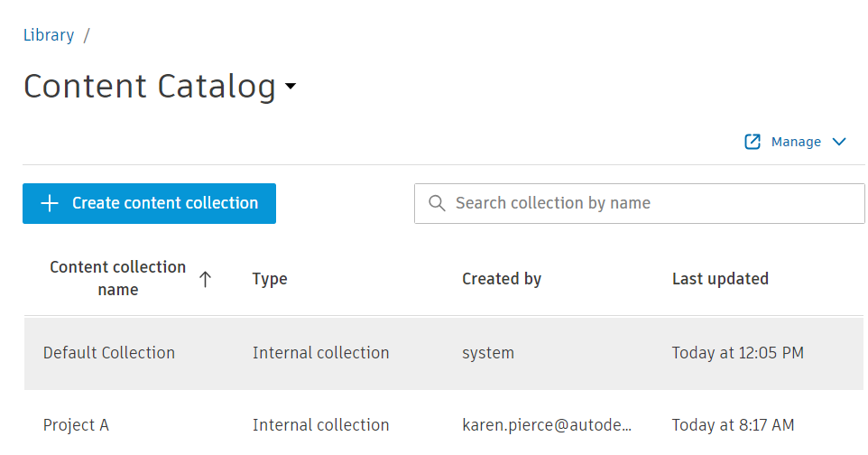The image size is (868, 455).
Task: Click the Created by column header
Action: click(502, 279)
